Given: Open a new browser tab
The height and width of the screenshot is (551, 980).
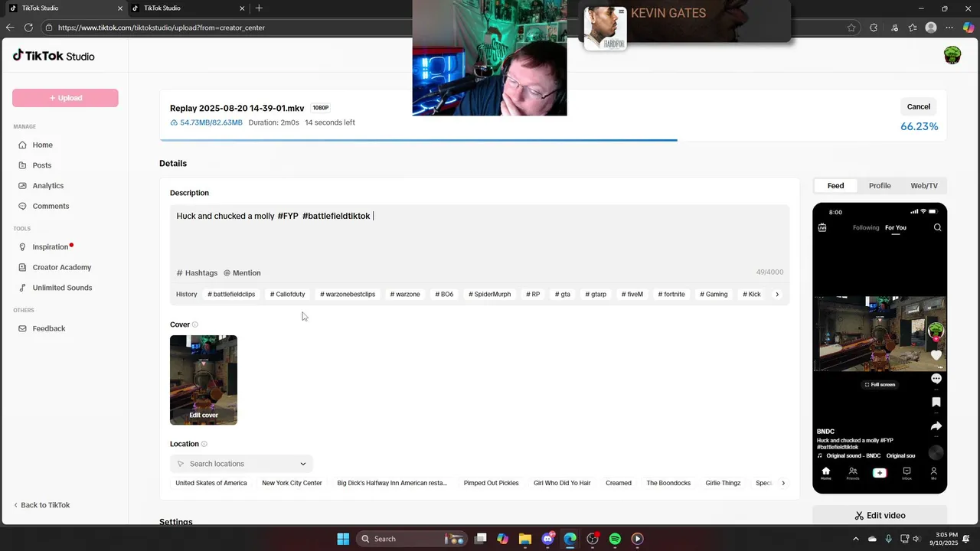Looking at the screenshot, I should [259, 8].
